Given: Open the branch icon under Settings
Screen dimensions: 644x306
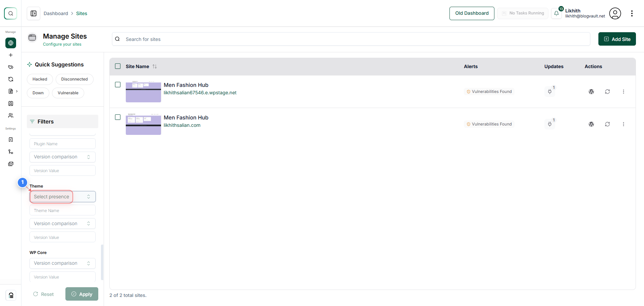Looking at the screenshot, I should click(11, 152).
